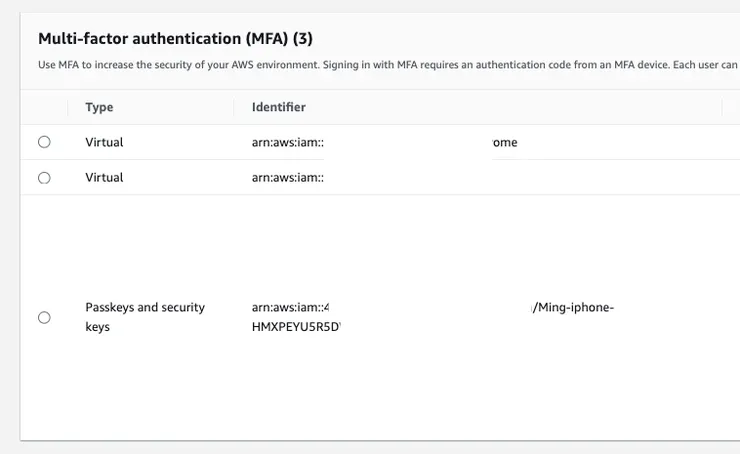
Task: Click the divider left of Type column header
Action: (x=68, y=107)
